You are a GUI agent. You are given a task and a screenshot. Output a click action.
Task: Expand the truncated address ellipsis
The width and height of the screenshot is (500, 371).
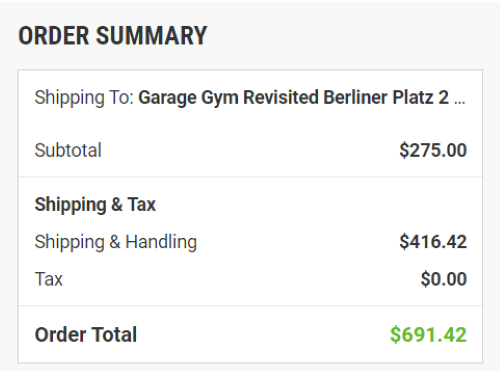[460, 98]
